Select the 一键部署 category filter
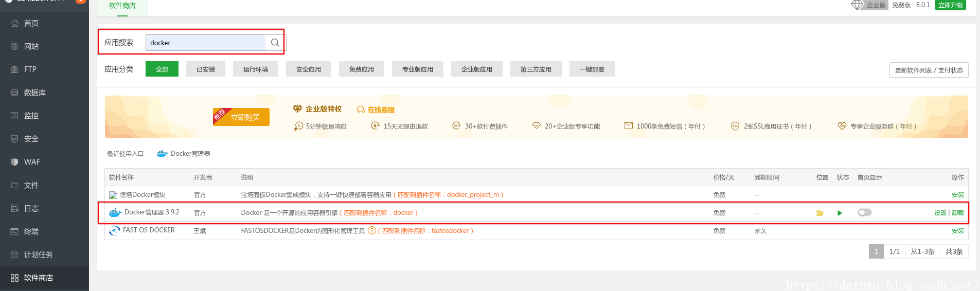 coord(592,69)
